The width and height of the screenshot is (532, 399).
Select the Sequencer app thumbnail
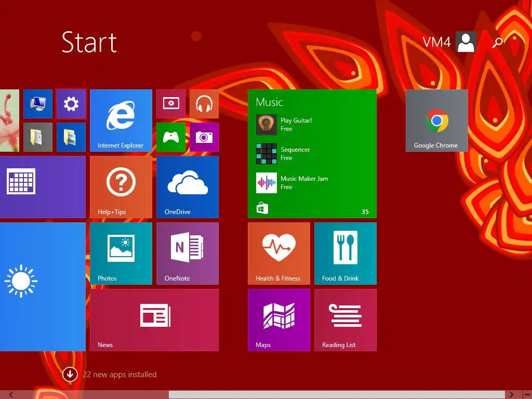[x=267, y=154]
